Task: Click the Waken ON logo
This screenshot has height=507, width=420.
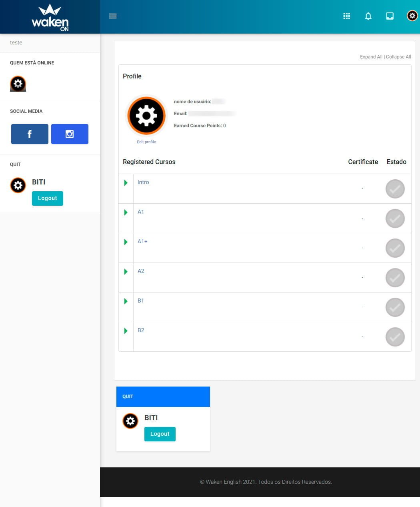Action: click(x=50, y=18)
